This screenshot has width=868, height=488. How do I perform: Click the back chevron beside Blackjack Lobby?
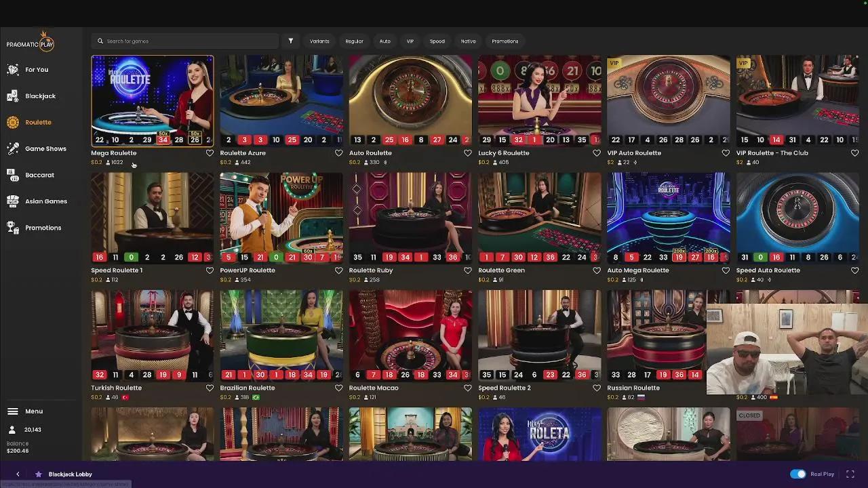tap(18, 474)
